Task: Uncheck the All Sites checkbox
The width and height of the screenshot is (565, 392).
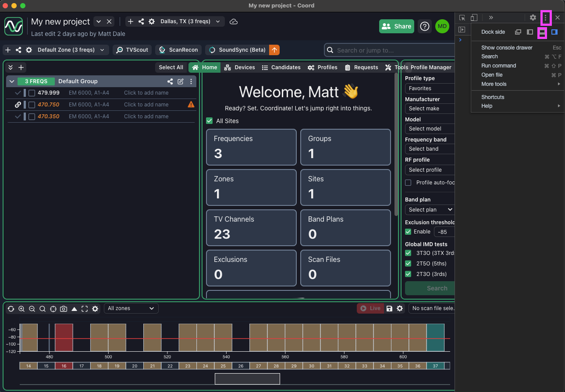Action: pos(210,121)
